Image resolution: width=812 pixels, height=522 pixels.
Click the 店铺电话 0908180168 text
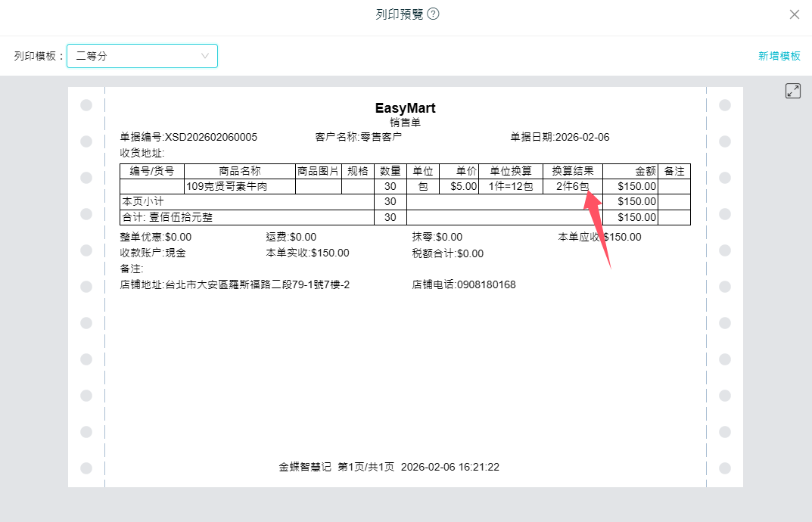[x=463, y=284]
